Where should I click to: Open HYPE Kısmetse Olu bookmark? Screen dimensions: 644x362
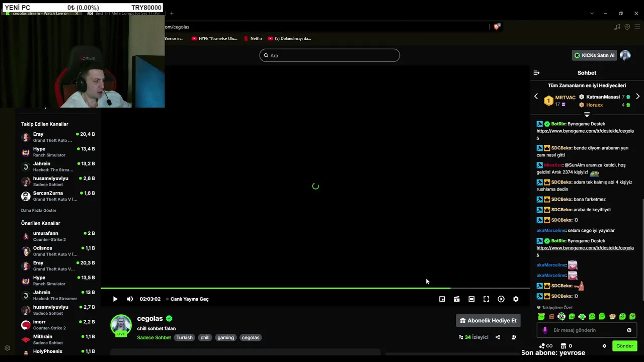point(214,38)
